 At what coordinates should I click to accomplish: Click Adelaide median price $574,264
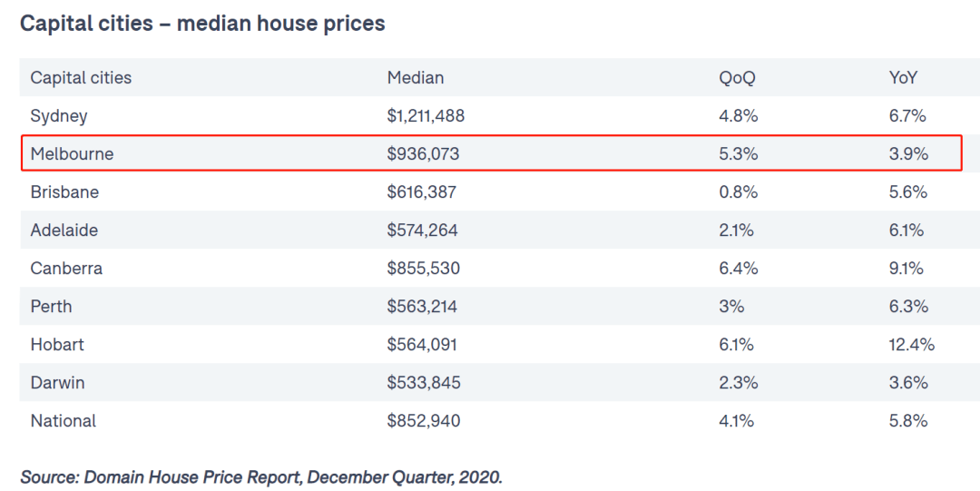click(x=423, y=231)
